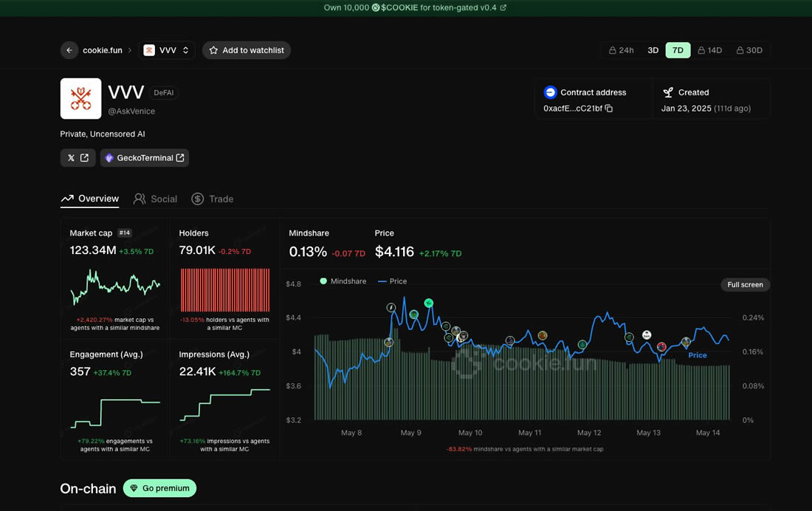Click the red Holders bar chart
The height and width of the screenshot is (511, 812).
[x=224, y=289]
